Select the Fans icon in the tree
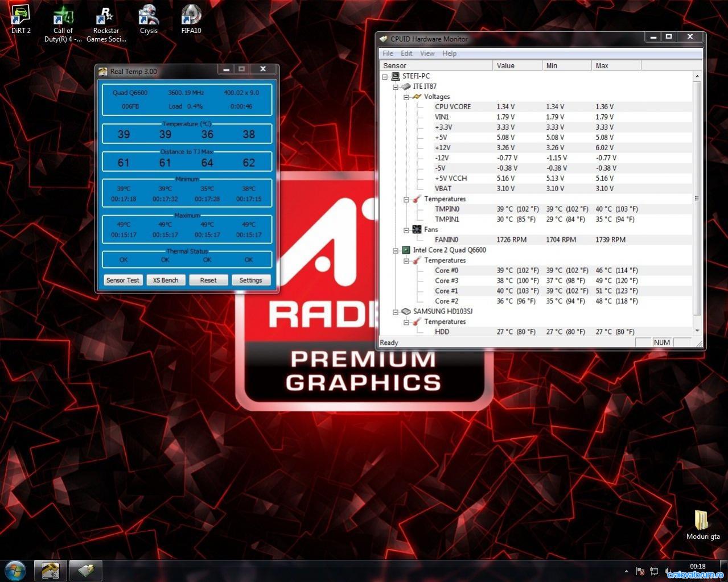This screenshot has height=582, width=728. pyautogui.click(x=417, y=230)
